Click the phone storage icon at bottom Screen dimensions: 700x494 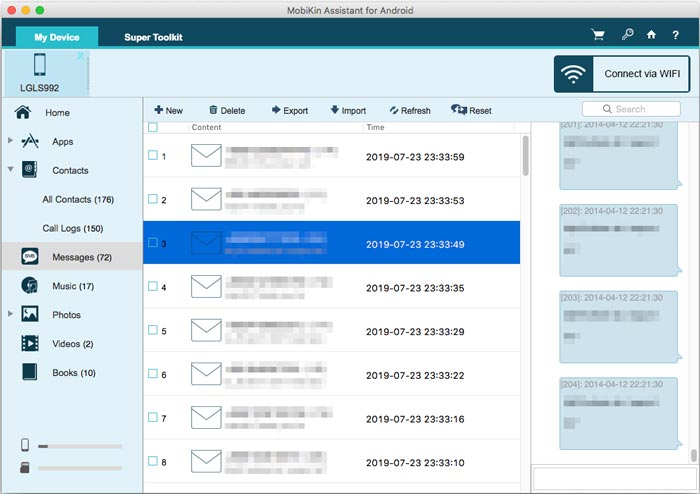[x=25, y=445]
